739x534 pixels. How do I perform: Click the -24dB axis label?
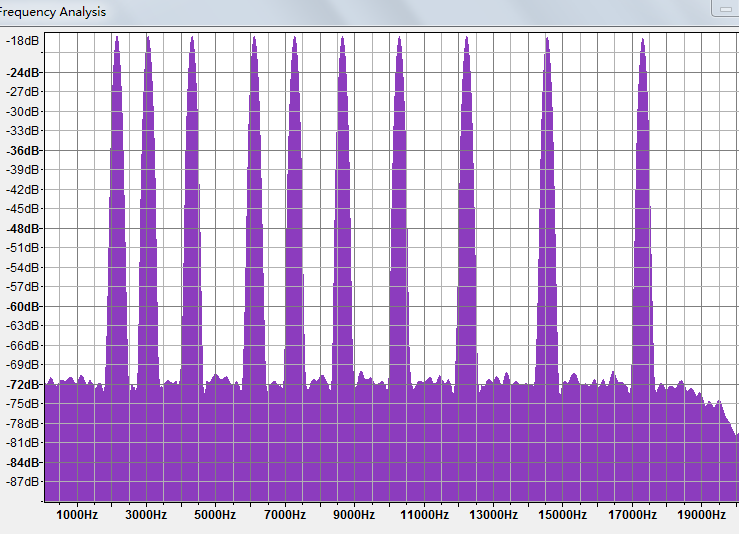[22, 73]
